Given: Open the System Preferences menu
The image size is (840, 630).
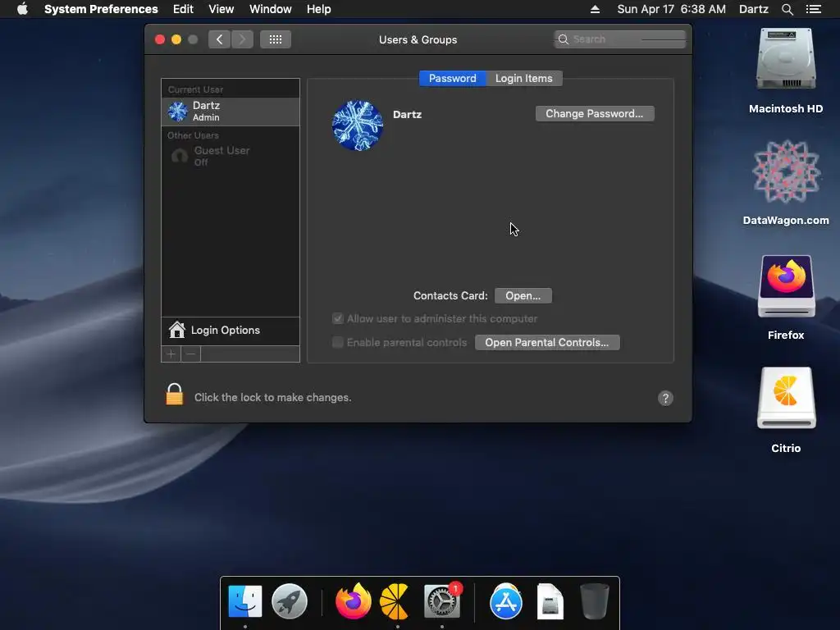Looking at the screenshot, I should coord(101,9).
